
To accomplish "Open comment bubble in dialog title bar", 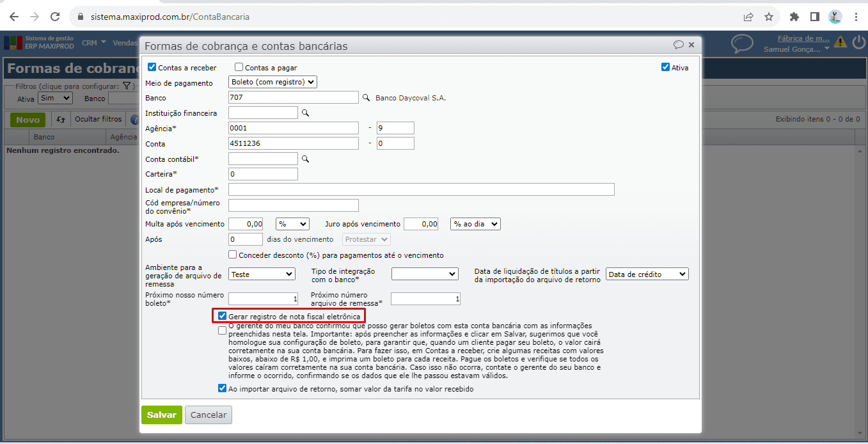I will pos(679,45).
